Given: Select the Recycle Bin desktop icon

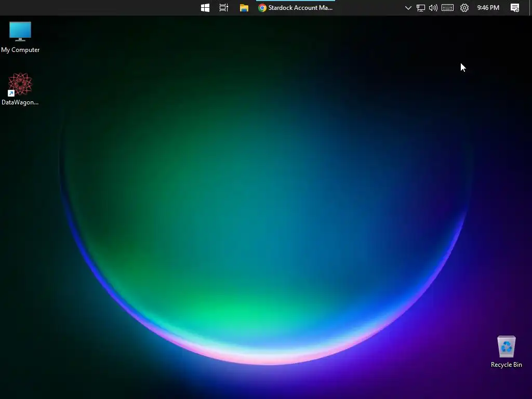Looking at the screenshot, I should pos(506,352).
